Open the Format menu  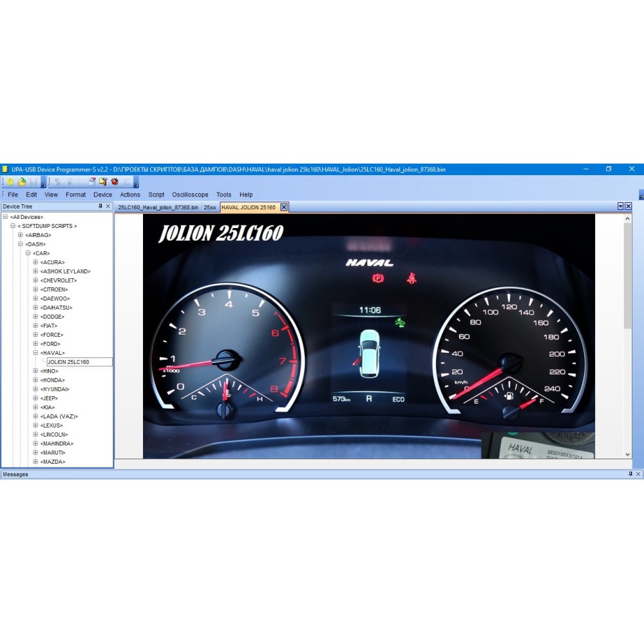[x=75, y=194]
